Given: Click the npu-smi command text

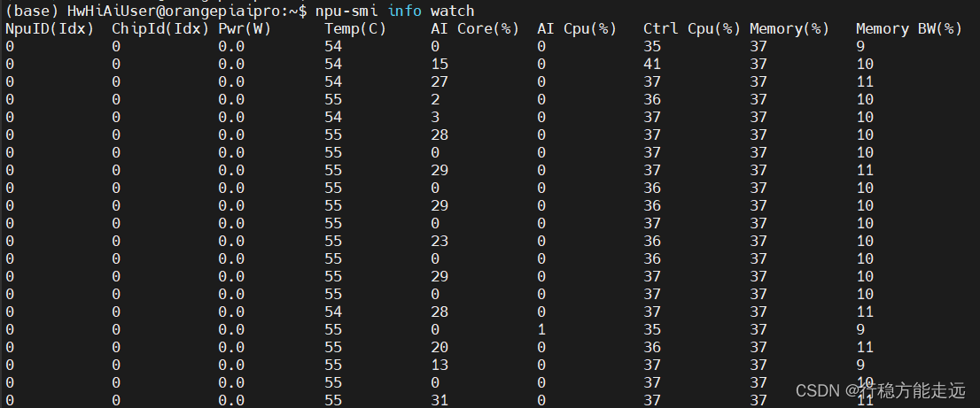Looking at the screenshot, I should pyautogui.click(x=346, y=11).
